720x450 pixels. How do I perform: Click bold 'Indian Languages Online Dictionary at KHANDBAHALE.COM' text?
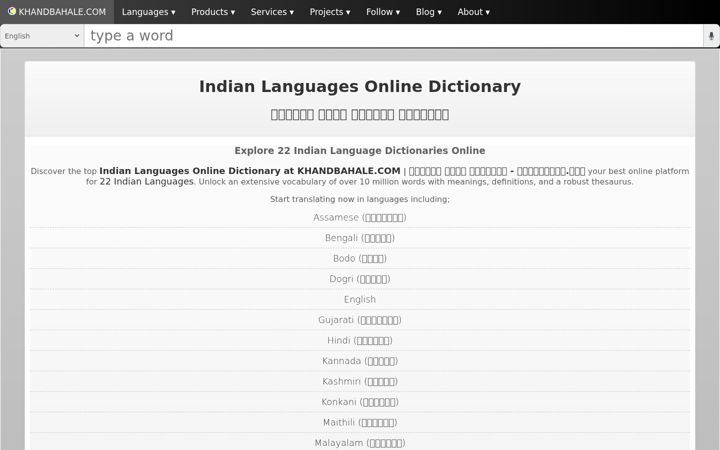click(x=250, y=171)
